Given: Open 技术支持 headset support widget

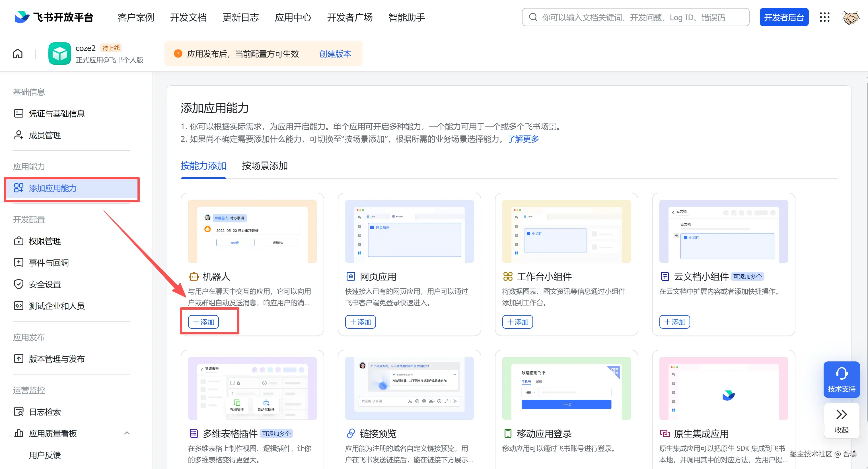Looking at the screenshot, I should (841, 379).
